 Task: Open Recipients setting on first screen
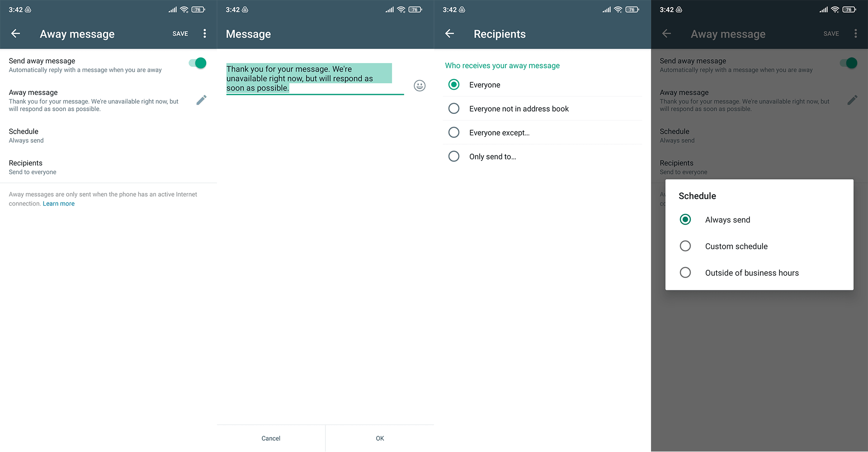[x=108, y=167]
